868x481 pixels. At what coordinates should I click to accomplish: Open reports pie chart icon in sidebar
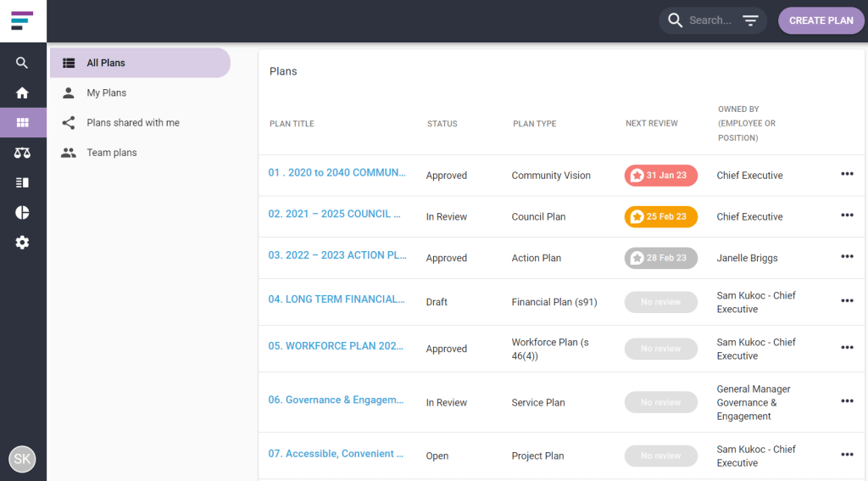(22, 212)
